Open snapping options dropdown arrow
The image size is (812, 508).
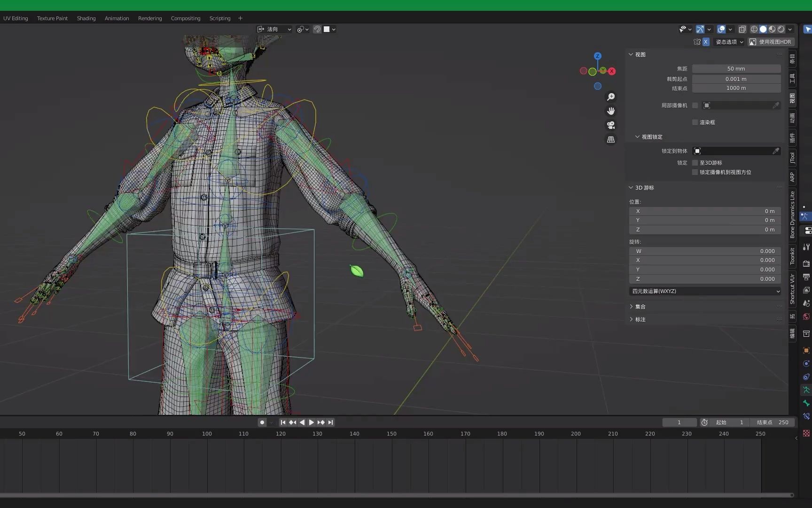coord(333,29)
